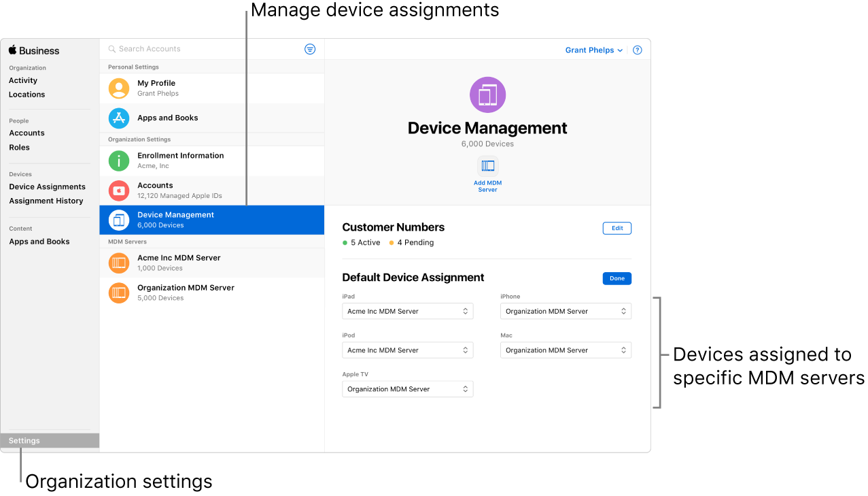Select the Accounts 12,120 Managed Apple IDs row
This screenshot has height=496, width=868.
pyautogui.click(x=212, y=191)
